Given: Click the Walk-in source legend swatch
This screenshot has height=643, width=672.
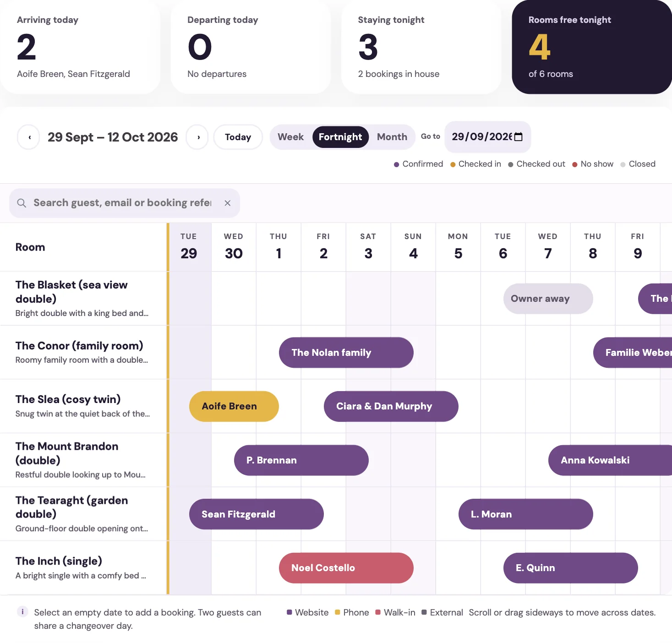Looking at the screenshot, I should click(x=378, y=612).
